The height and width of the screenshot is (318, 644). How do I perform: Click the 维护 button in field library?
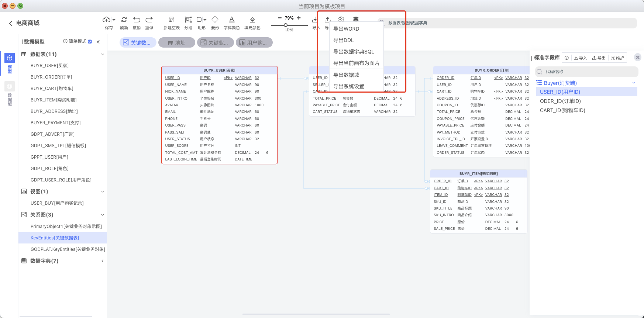coord(617,58)
